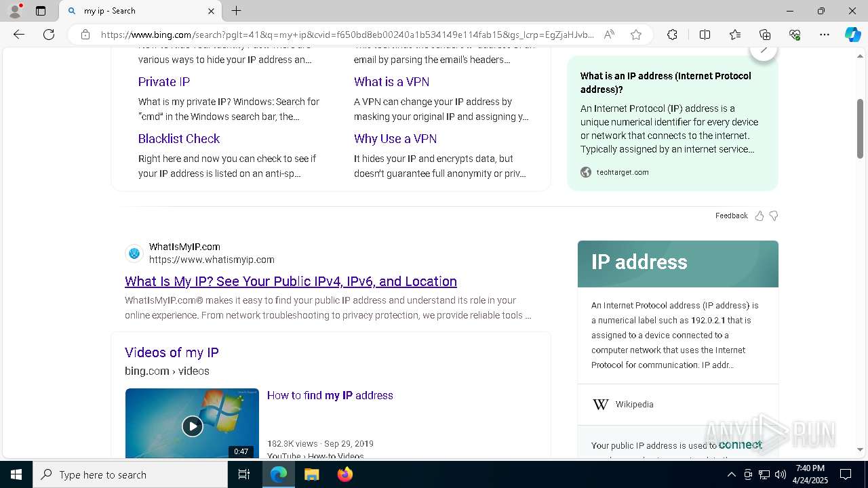Image resolution: width=868 pixels, height=488 pixels.
Task: Click the page vertical scrollbar thumb
Action: pyautogui.click(x=860, y=129)
